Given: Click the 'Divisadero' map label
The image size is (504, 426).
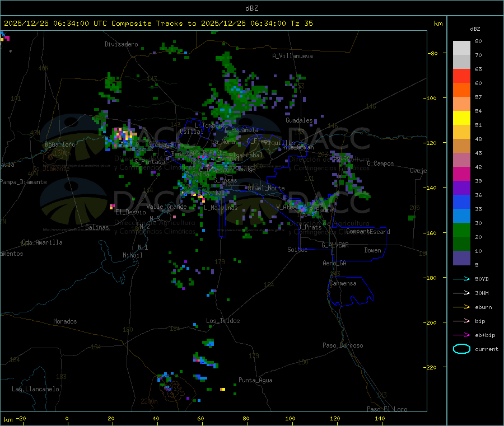Looking at the screenshot, I should click(121, 44).
